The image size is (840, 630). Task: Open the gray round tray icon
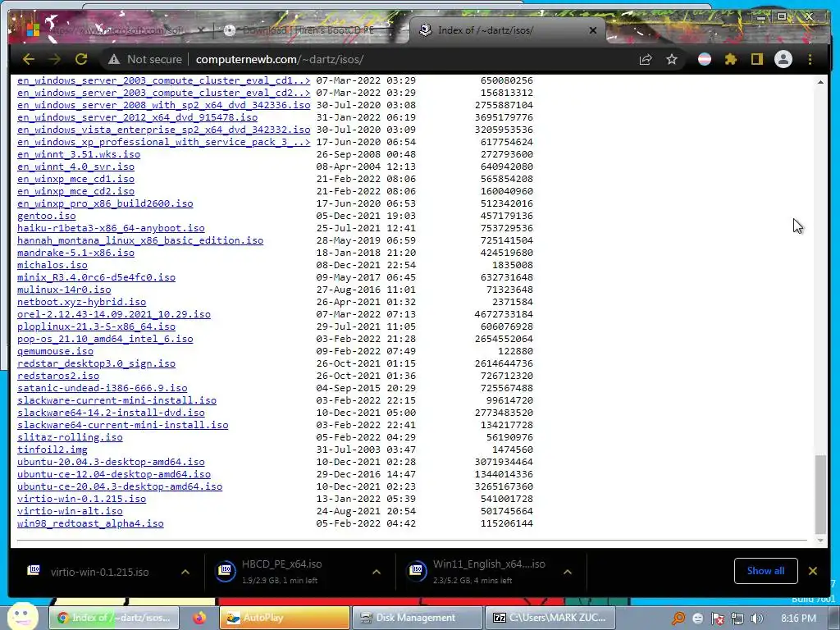(x=697, y=619)
